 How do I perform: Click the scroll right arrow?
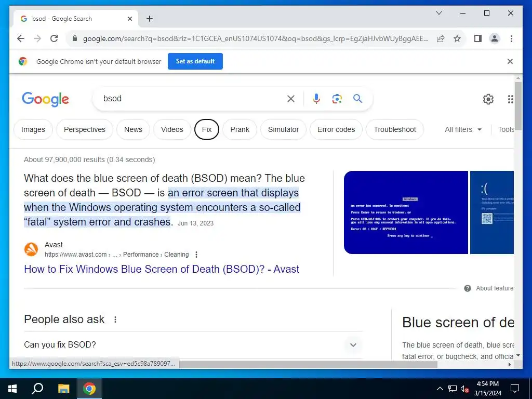point(510,364)
